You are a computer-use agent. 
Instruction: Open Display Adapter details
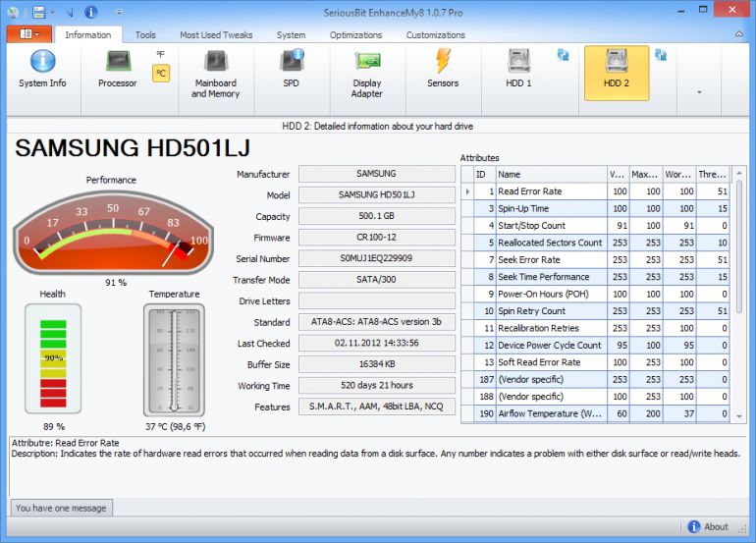367,75
